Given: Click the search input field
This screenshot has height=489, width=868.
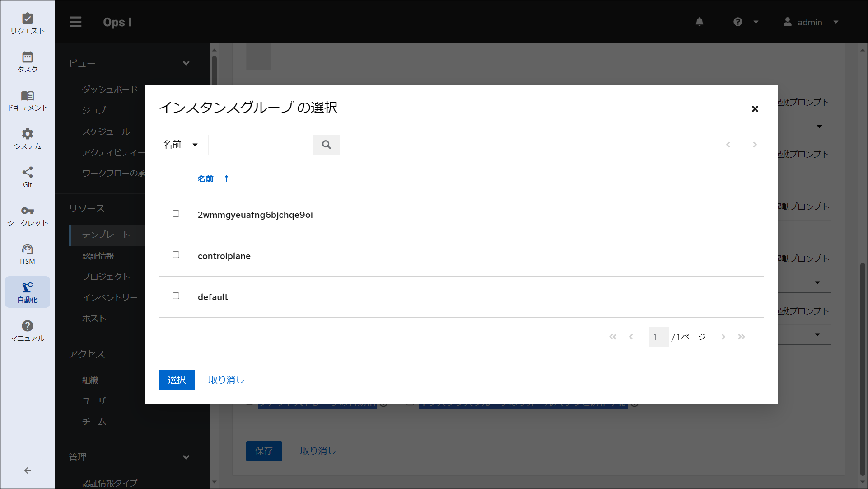Looking at the screenshot, I should 261,145.
